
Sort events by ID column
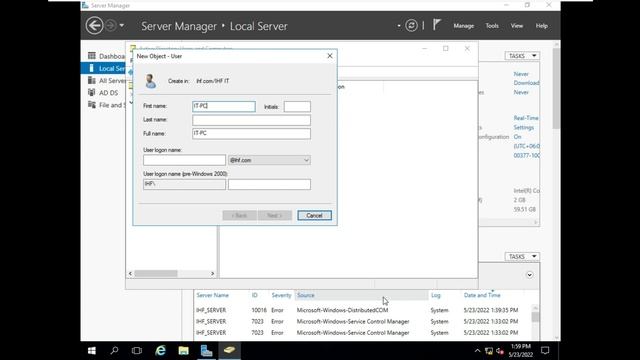click(x=255, y=295)
